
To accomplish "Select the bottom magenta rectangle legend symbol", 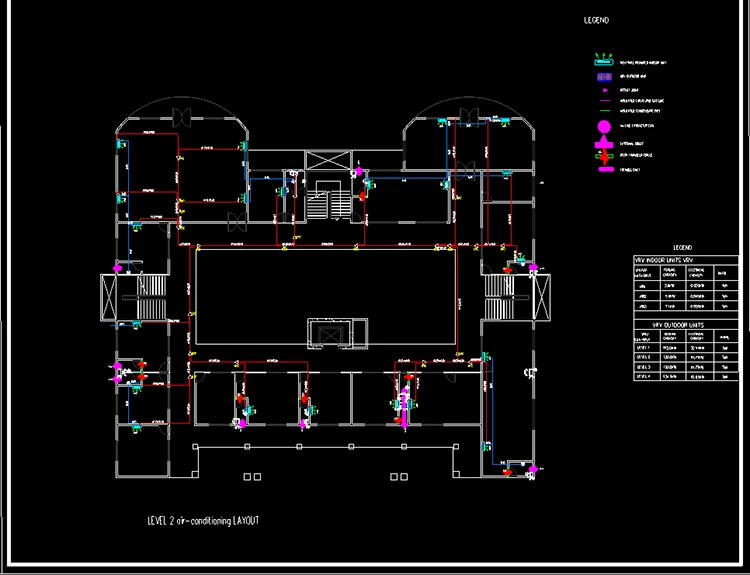I will click(x=606, y=169).
